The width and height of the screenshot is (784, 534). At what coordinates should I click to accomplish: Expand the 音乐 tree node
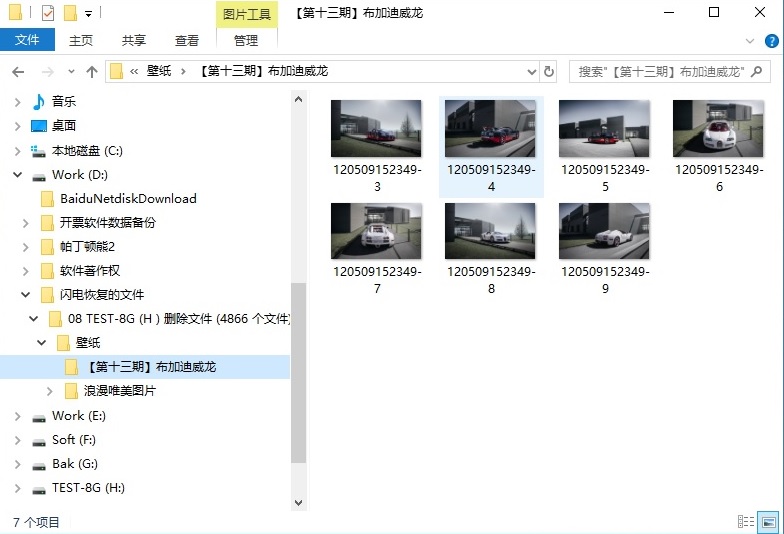tap(18, 102)
